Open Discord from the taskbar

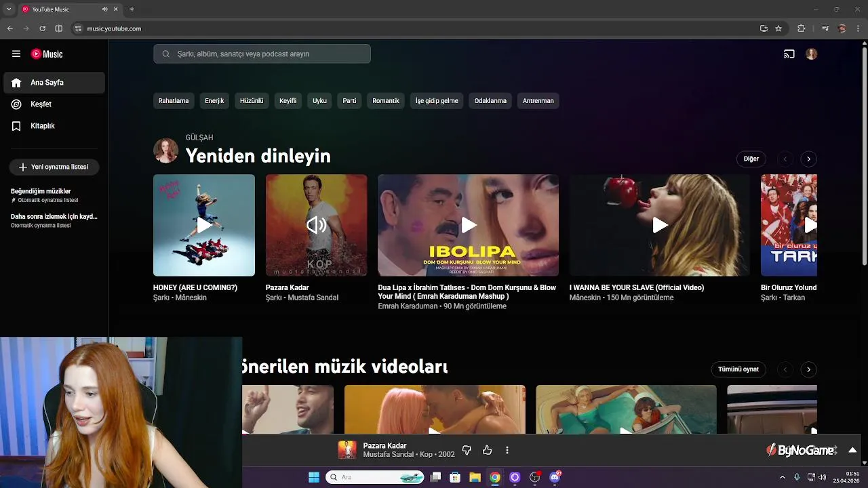(555, 477)
